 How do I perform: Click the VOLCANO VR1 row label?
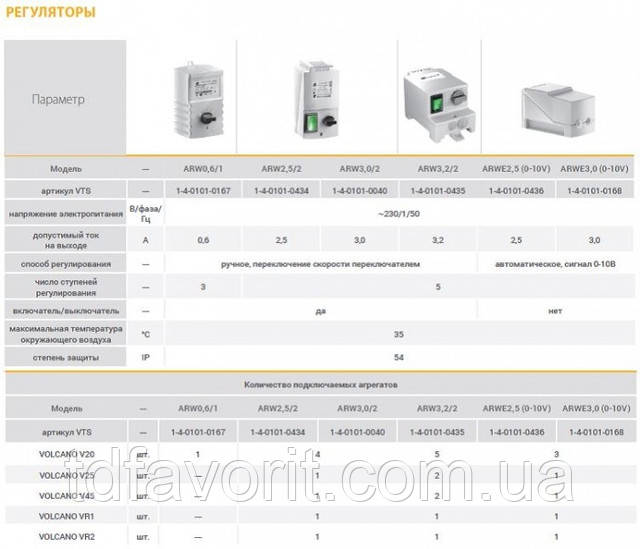pyautogui.click(x=67, y=516)
